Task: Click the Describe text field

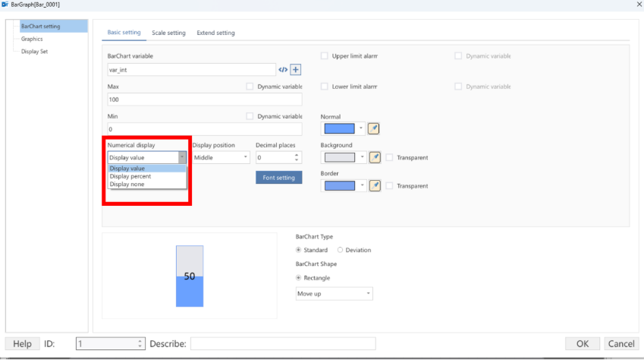Action: coord(283,343)
